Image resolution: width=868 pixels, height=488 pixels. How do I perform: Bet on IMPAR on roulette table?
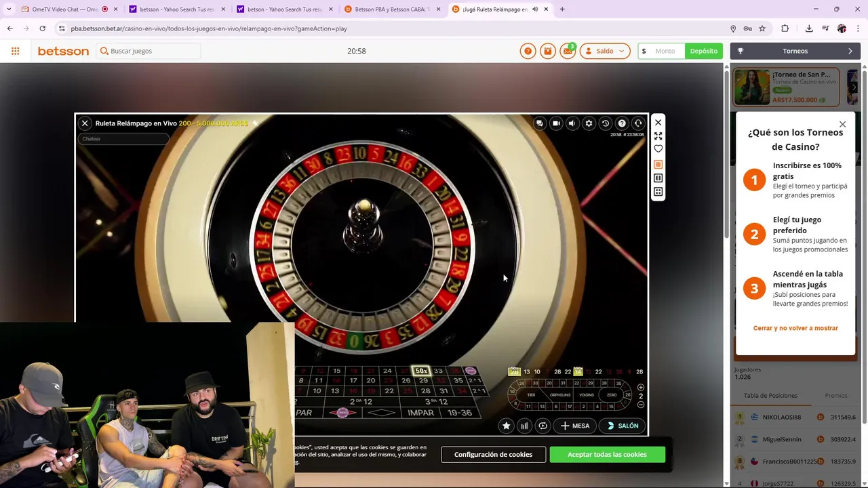[x=420, y=413]
